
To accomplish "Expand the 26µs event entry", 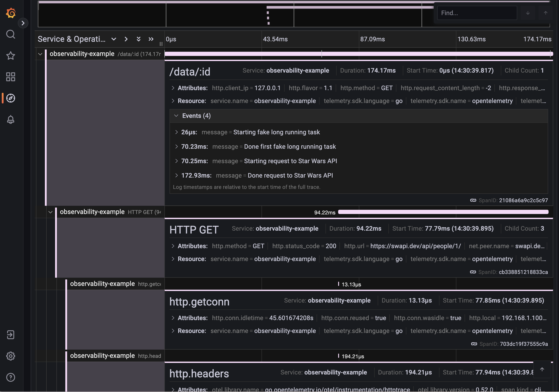I will pyautogui.click(x=176, y=132).
